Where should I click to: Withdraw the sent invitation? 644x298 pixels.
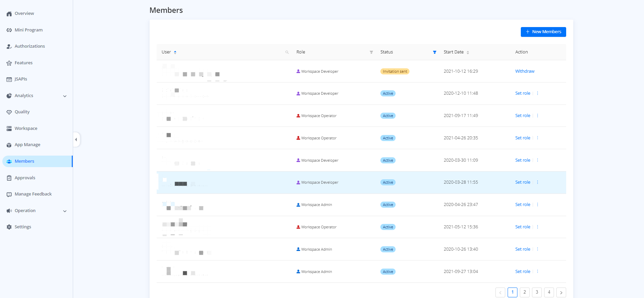[525, 71]
